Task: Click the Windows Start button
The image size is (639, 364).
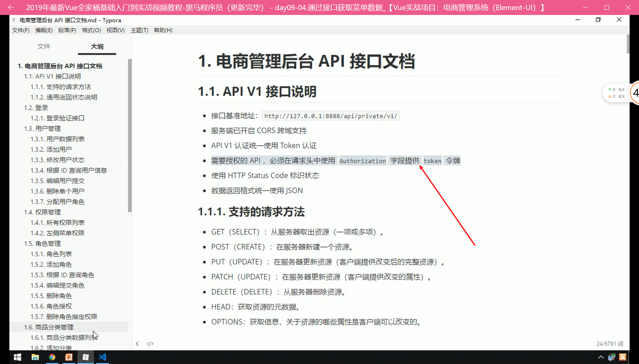Action: click(18, 357)
